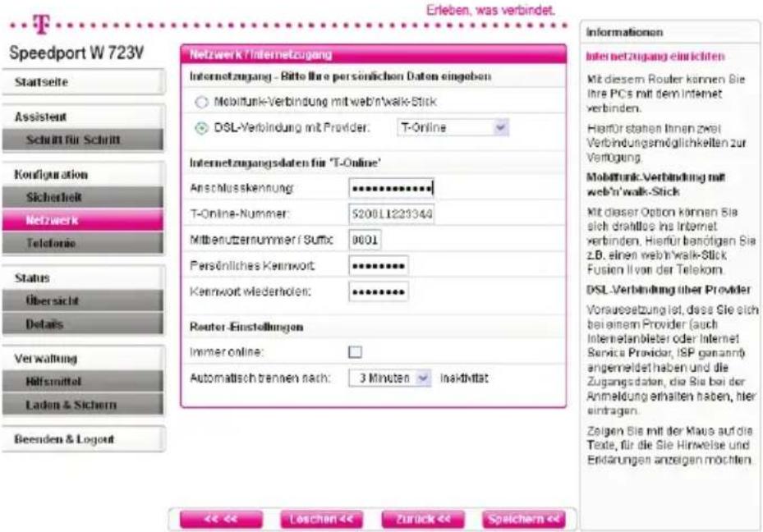Select Übersicht in the sidebar
The height and width of the screenshot is (532, 763).
coord(83,301)
